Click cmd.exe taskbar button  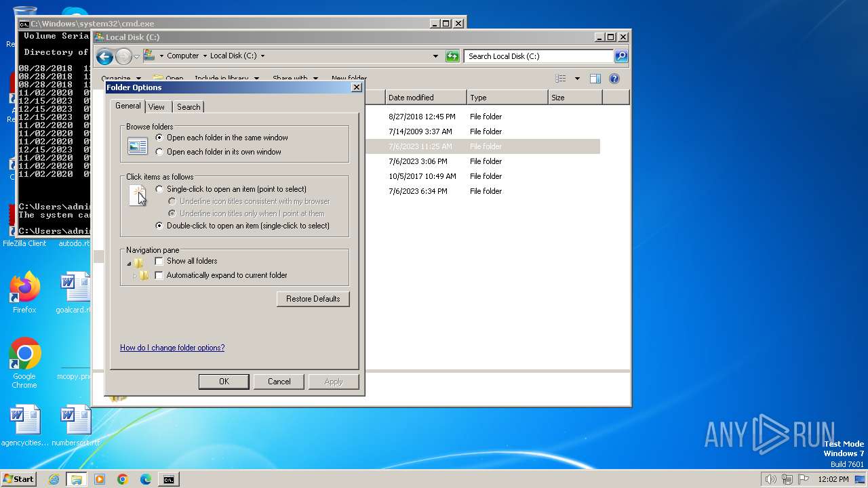pos(168,479)
